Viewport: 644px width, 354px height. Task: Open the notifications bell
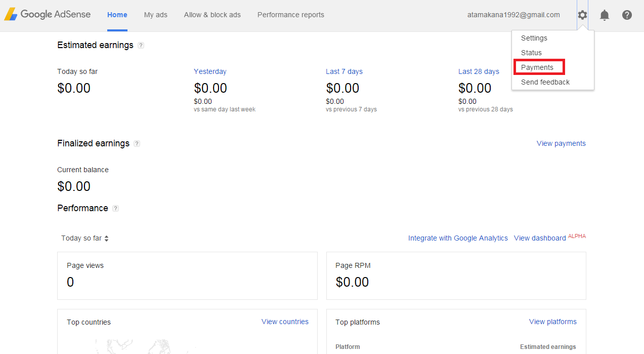pyautogui.click(x=605, y=15)
